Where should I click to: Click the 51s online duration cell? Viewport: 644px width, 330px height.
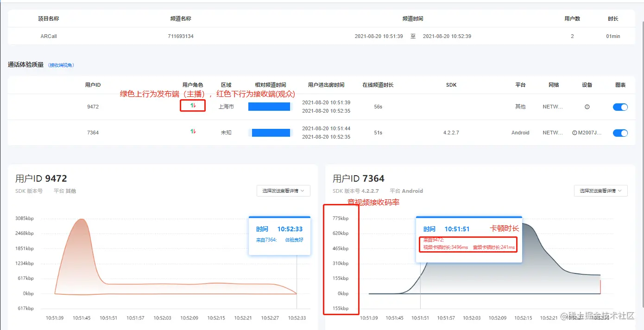pos(378,133)
